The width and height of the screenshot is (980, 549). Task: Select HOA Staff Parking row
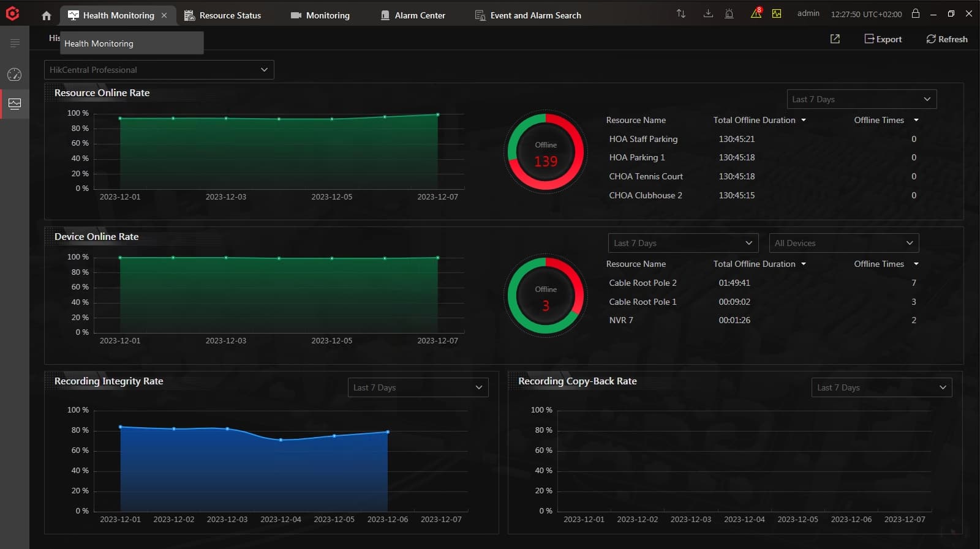[763, 139]
